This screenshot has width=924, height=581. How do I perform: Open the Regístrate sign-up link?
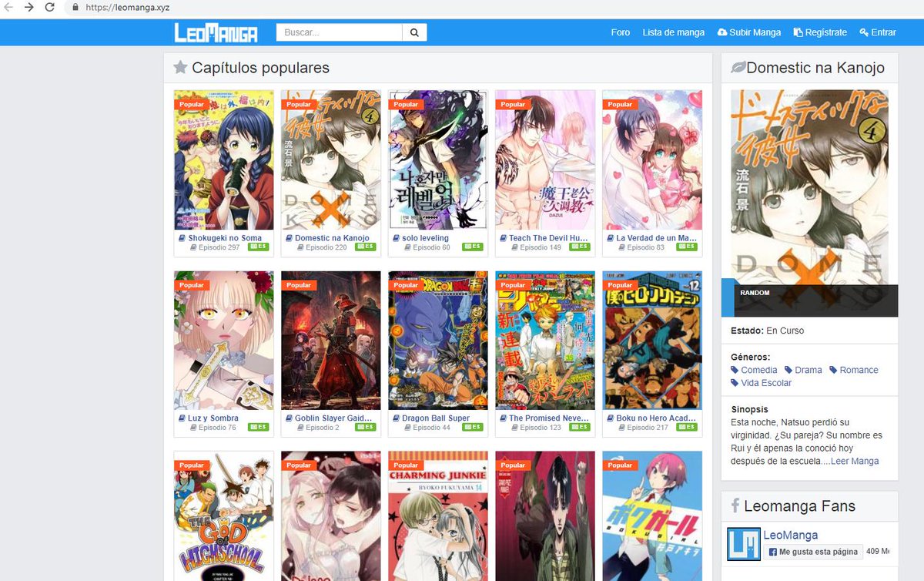820,32
